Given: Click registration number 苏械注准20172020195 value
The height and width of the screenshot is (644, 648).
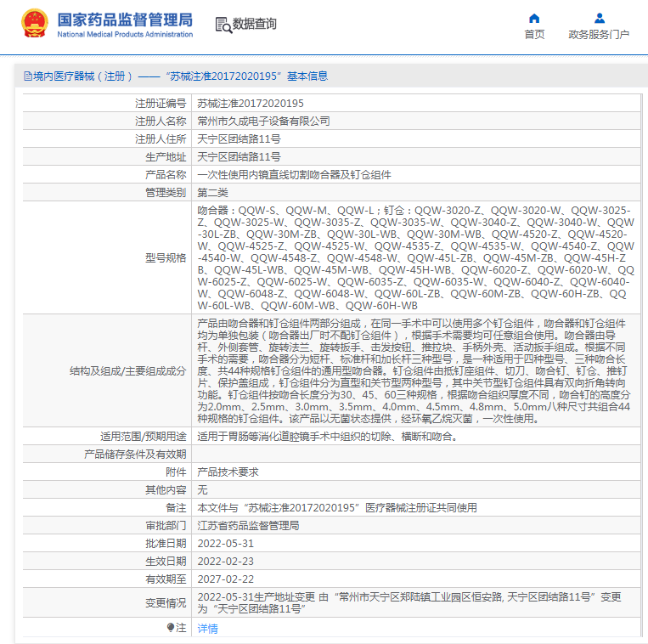Looking at the screenshot, I should 251,104.
